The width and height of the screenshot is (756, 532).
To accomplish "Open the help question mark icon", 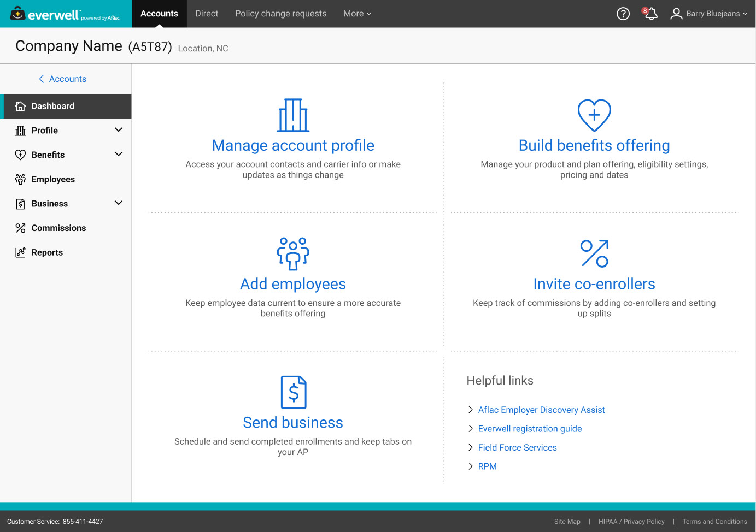I will click(x=623, y=14).
